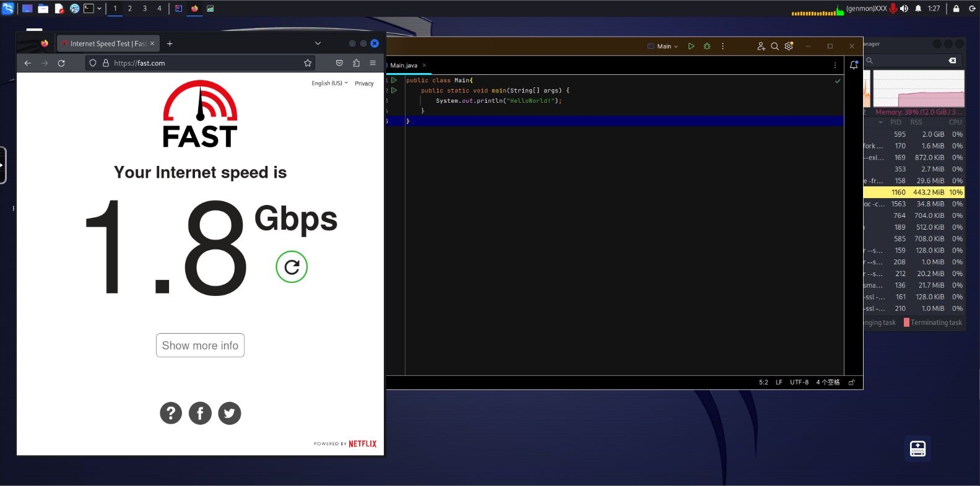The image size is (980, 486).
Task: Click LF line separator in status bar
Action: (x=779, y=383)
